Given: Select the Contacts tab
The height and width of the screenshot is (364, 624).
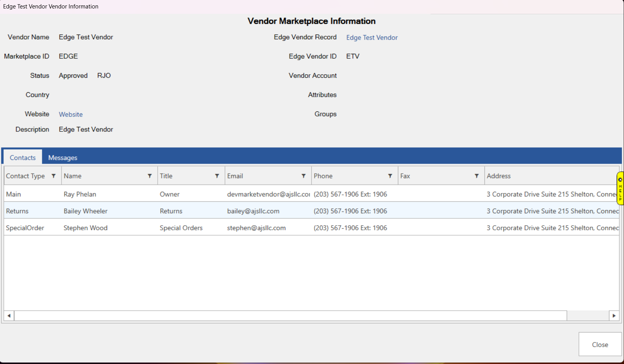Looking at the screenshot, I should point(23,158).
